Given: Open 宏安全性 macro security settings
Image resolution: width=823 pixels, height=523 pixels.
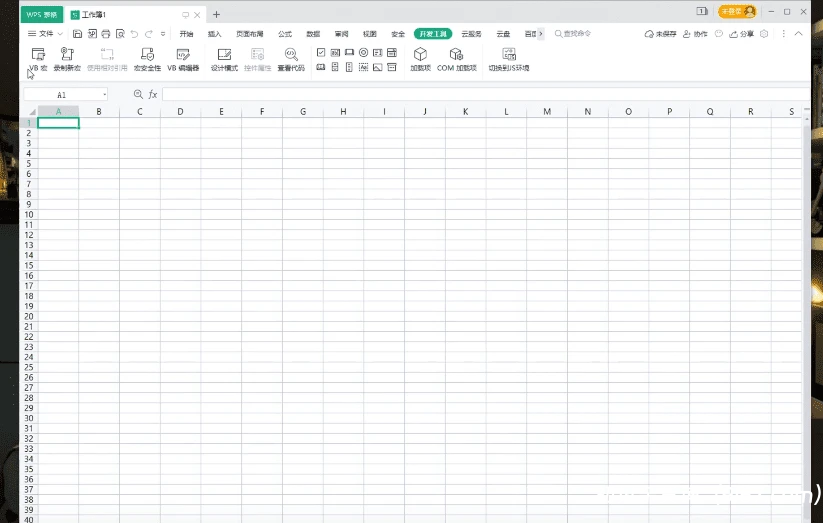Looking at the screenshot, I should coord(147,58).
